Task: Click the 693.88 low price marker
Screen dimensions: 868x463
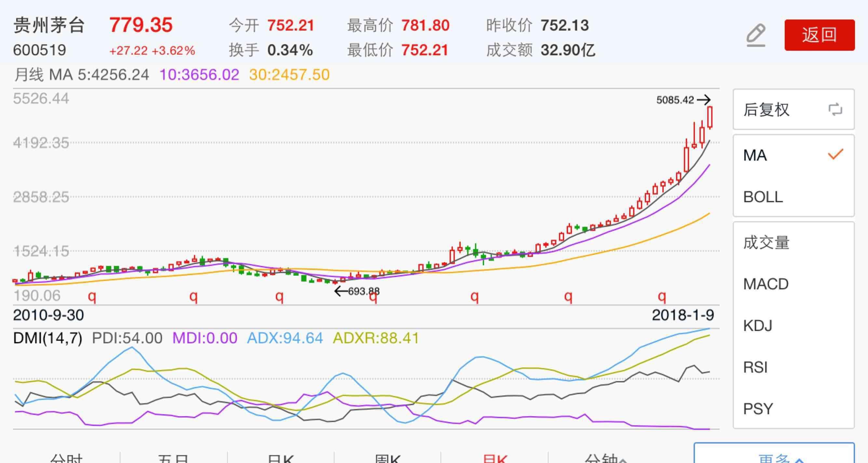Action: click(x=364, y=291)
